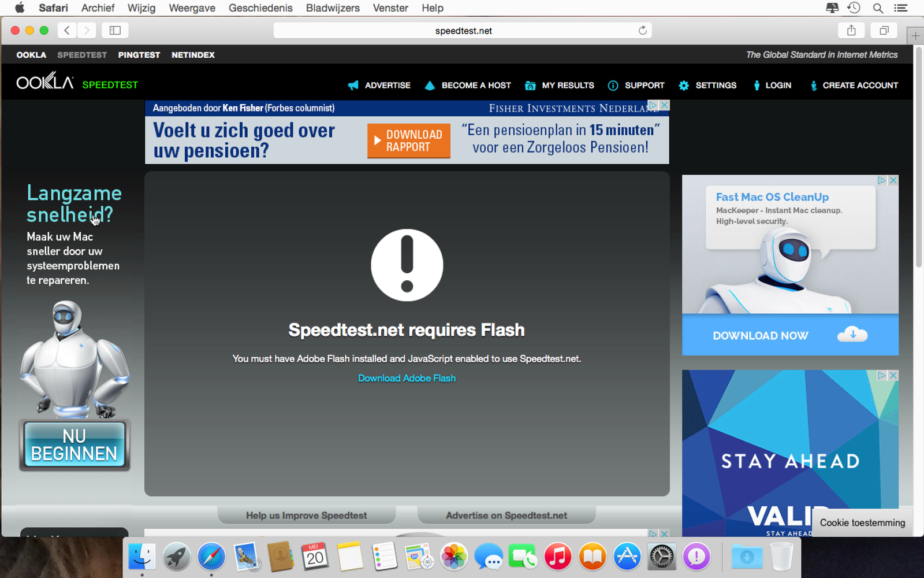Viewport: 924px width, 578px height.
Task: Open the Archief menu
Action: (x=98, y=8)
